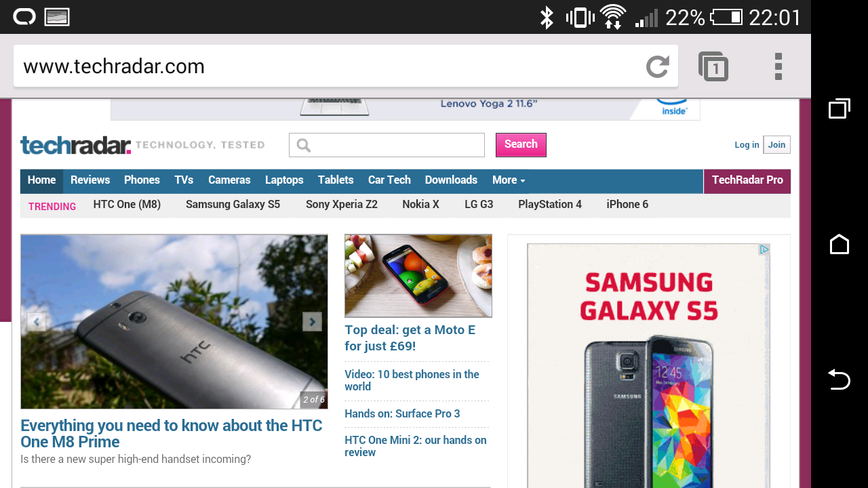
Task: Tap the vibrate mode status icon
Action: click(580, 17)
